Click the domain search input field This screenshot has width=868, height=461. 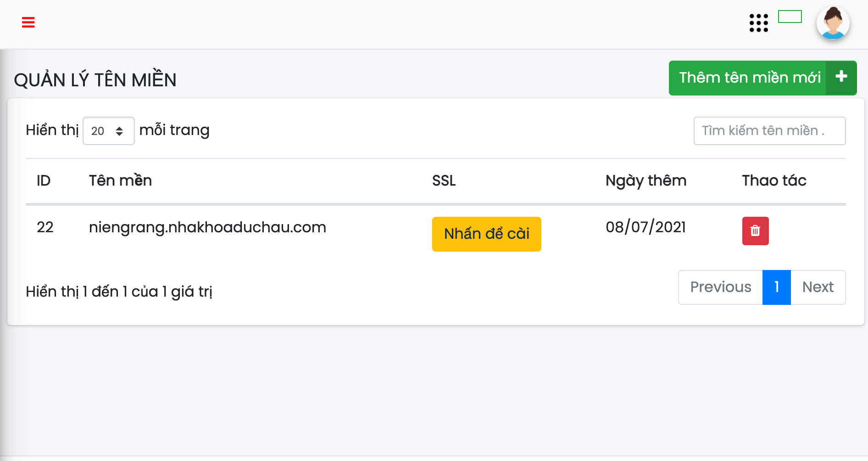769,131
